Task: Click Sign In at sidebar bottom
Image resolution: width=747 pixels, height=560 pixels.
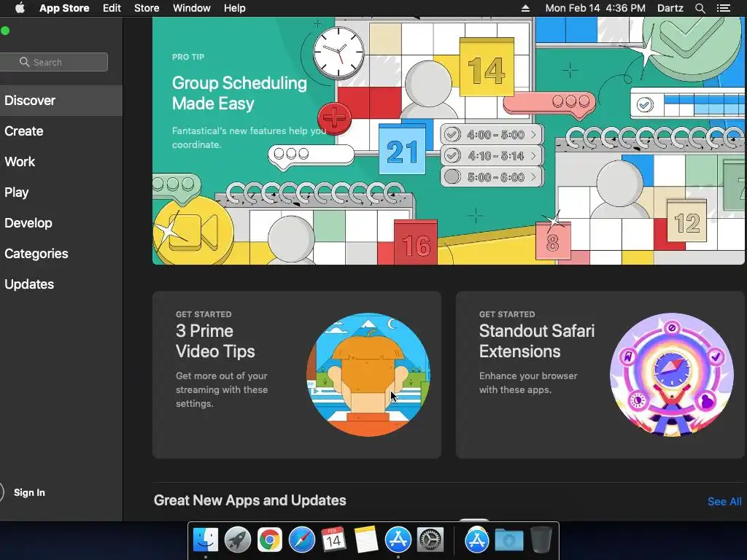Action: tap(29, 492)
